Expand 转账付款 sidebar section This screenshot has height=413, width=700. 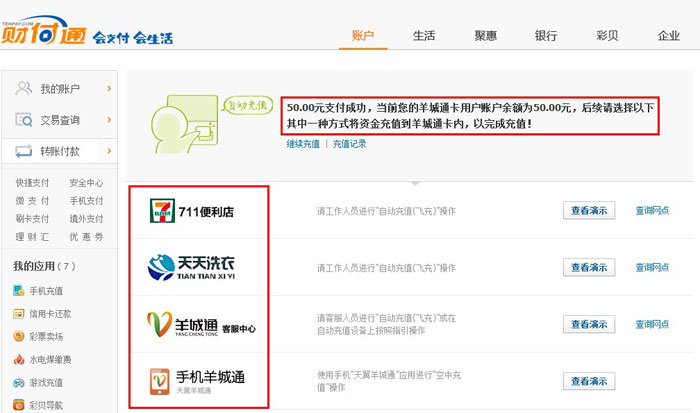[x=60, y=151]
